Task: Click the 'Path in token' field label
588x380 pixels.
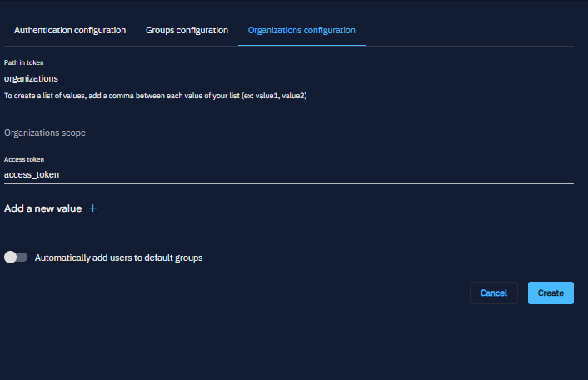Action: (23, 63)
